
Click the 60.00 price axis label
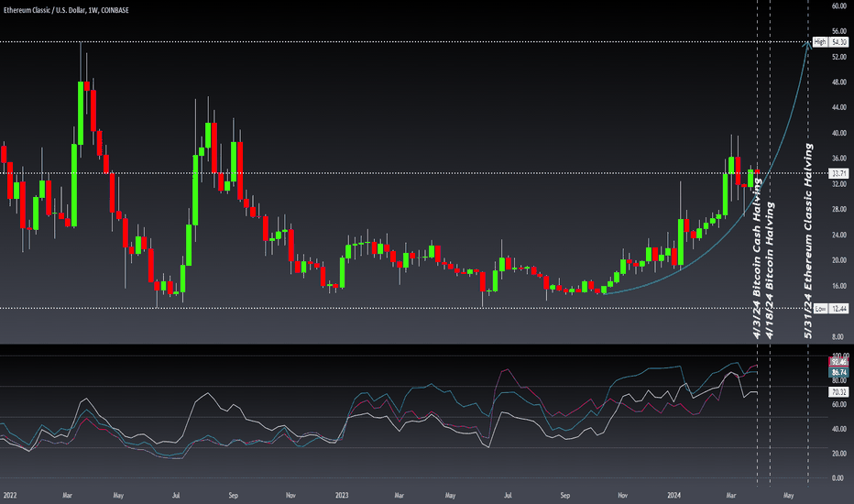pos(838,6)
